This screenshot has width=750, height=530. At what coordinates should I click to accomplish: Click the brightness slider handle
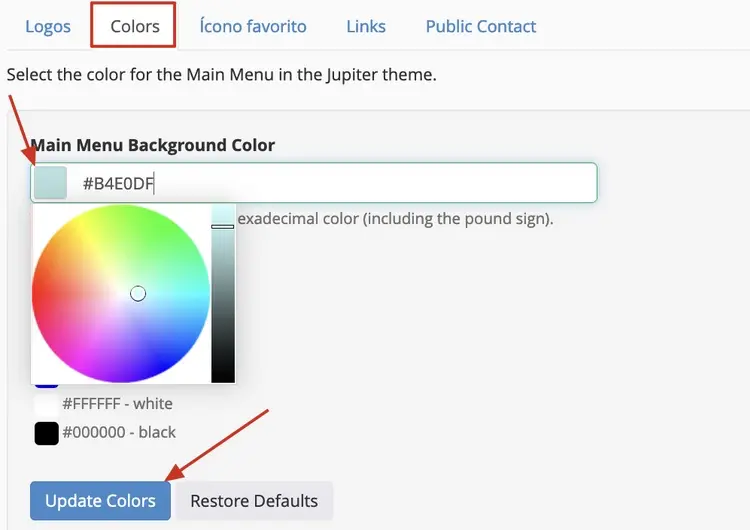point(223,226)
